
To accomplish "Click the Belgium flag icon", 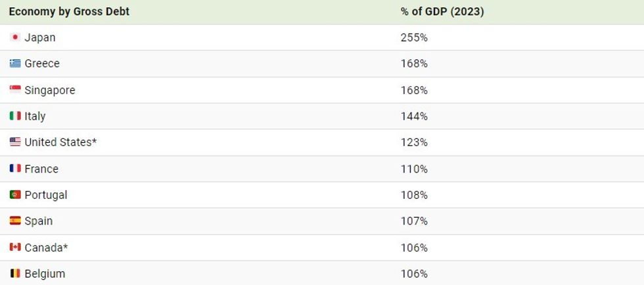I will click(15, 273).
